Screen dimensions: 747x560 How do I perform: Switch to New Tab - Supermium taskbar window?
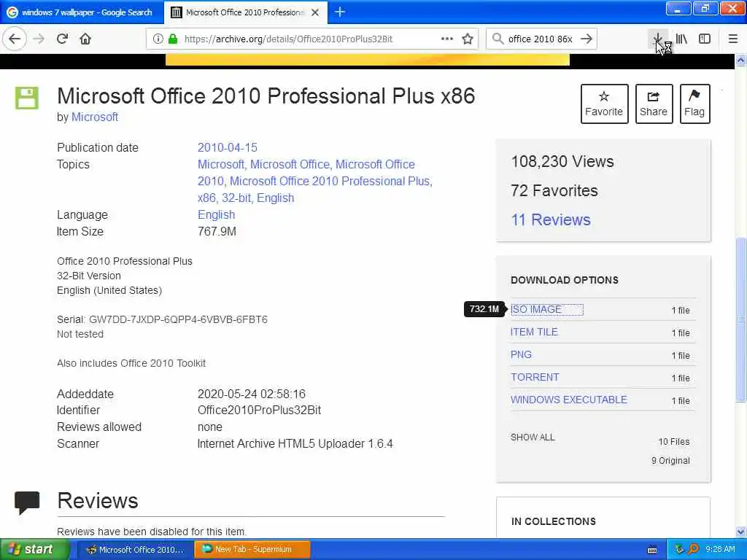252,550
